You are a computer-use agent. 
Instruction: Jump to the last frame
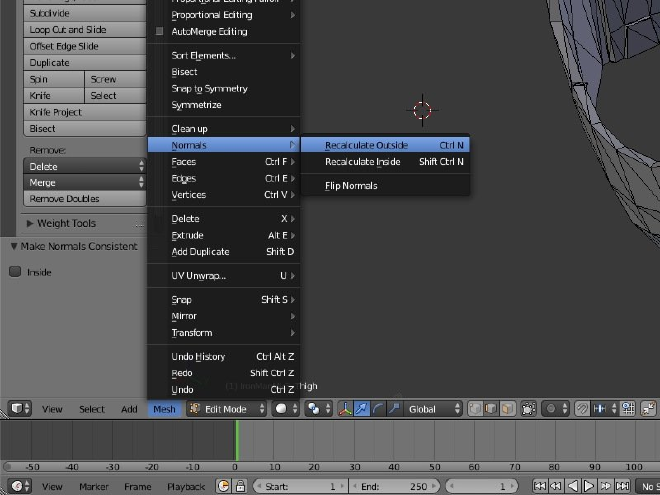[622, 486]
